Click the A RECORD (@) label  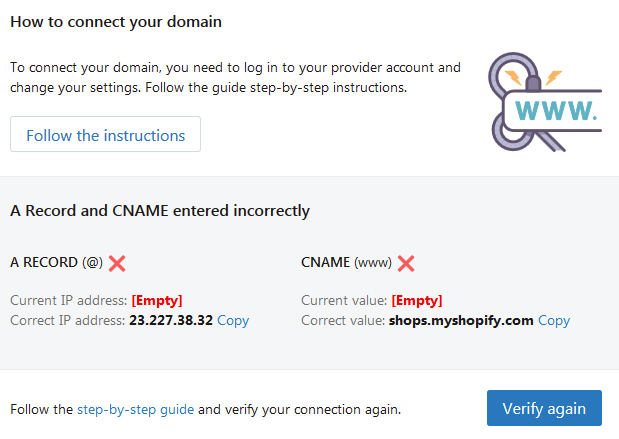(x=56, y=263)
